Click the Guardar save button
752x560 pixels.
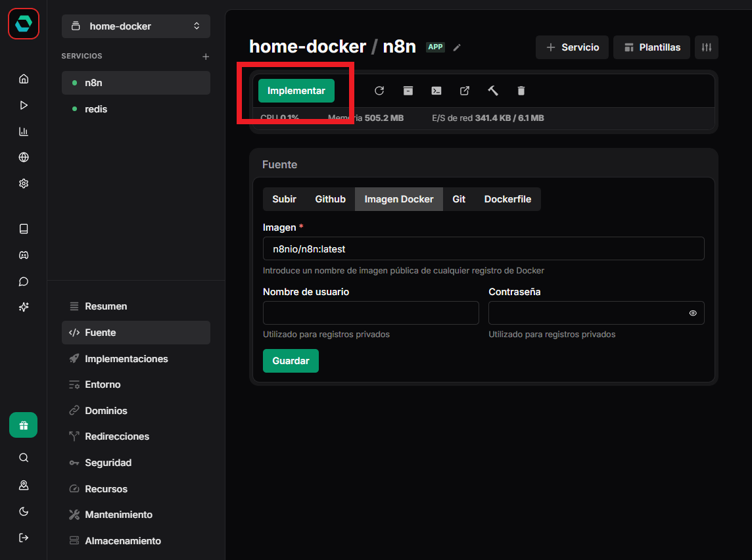pyautogui.click(x=291, y=361)
